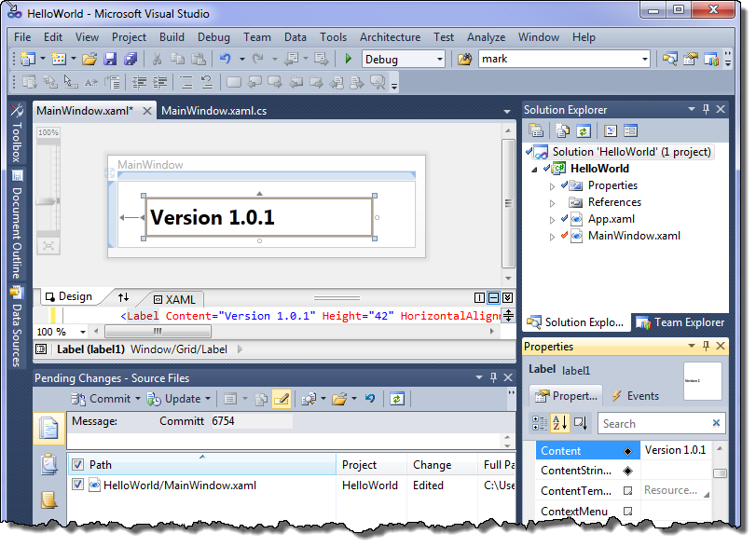Image resolution: width=756 pixels, height=547 pixels.
Task: Start debugging with the green play icon
Action: click(348, 59)
